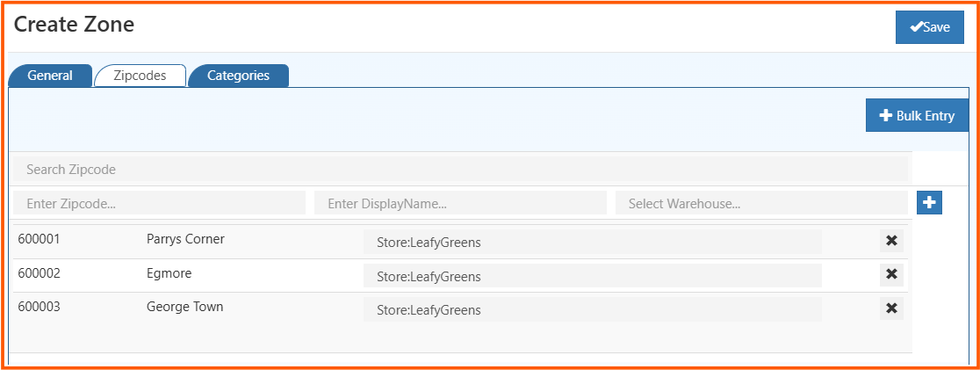Image resolution: width=980 pixels, height=370 pixels.
Task: Add zipcode with the plus icon
Action: (x=929, y=202)
